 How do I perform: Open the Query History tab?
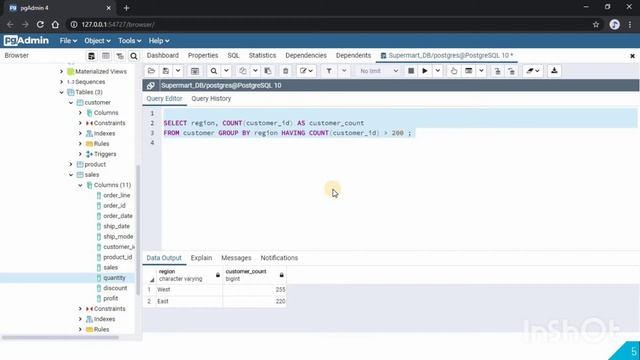pos(211,99)
